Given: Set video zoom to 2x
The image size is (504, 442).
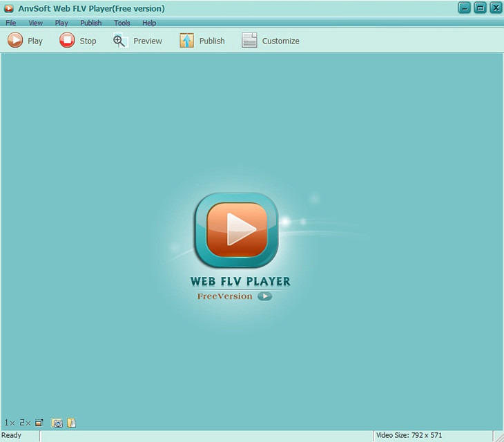Looking at the screenshot, I should [x=25, y=423].
